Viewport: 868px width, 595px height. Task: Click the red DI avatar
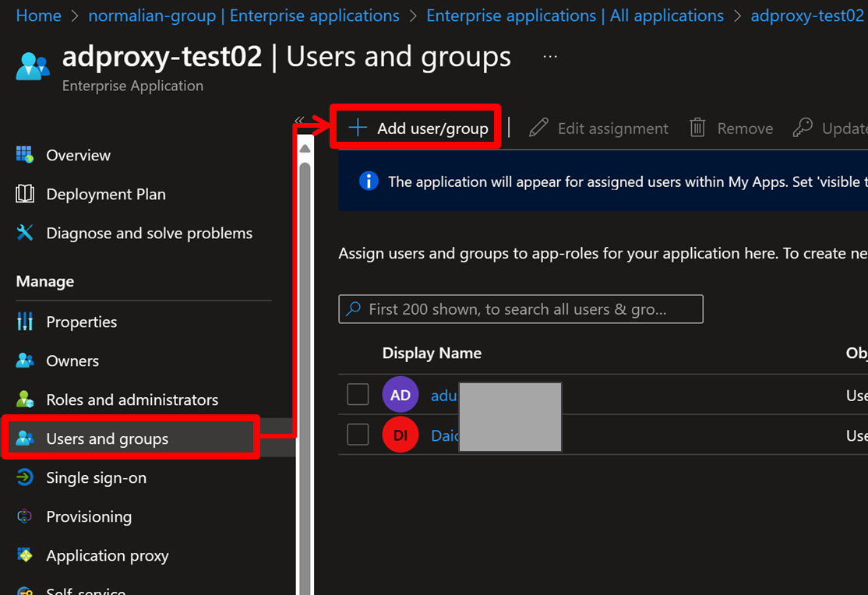click(400, 435)
